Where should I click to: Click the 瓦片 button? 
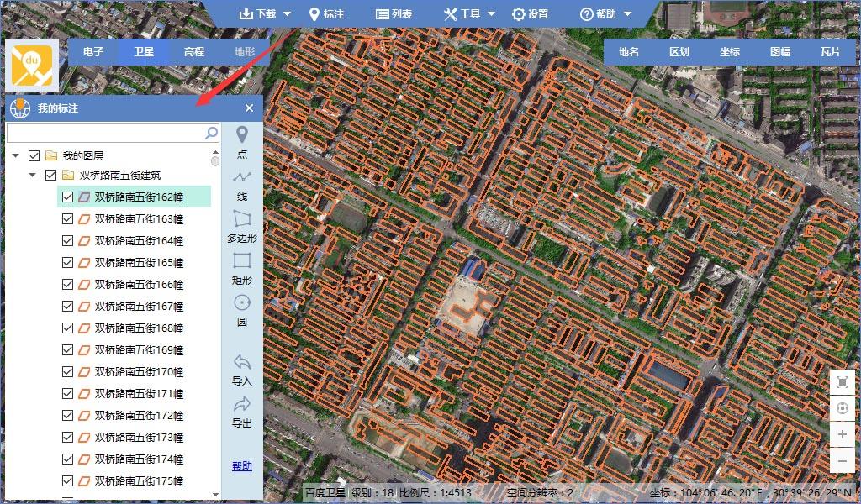coord(831,51)
